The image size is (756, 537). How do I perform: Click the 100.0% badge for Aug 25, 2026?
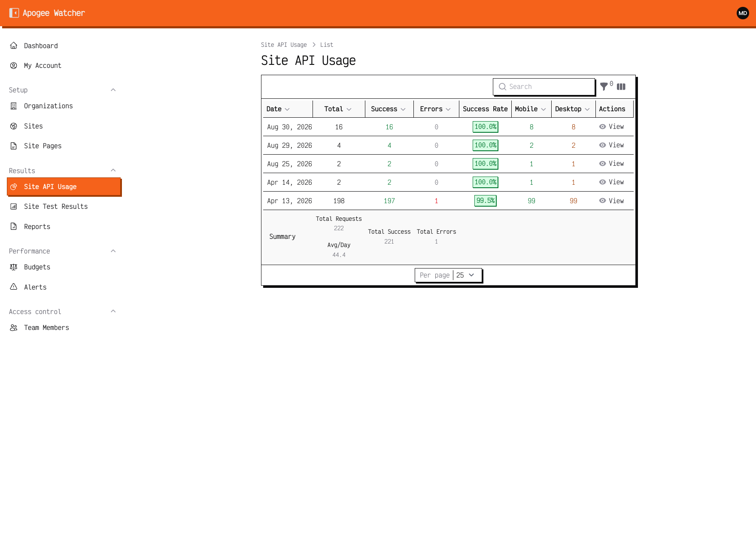tap(486, 164)
